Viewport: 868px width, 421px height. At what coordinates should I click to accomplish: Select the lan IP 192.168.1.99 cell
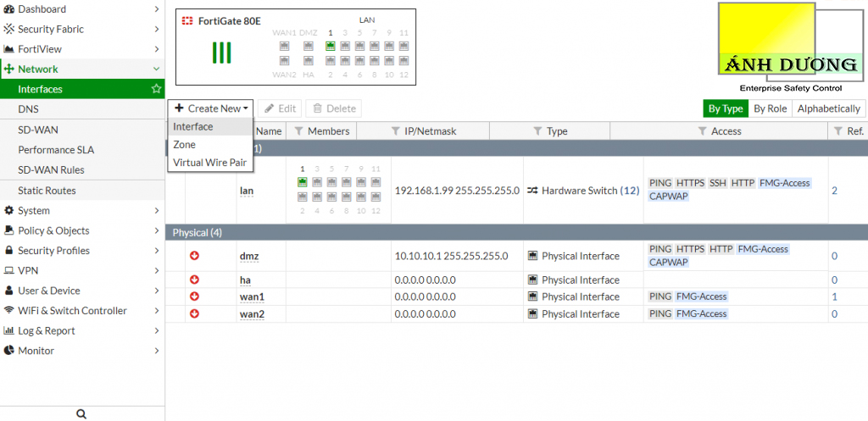pos(457,191)
